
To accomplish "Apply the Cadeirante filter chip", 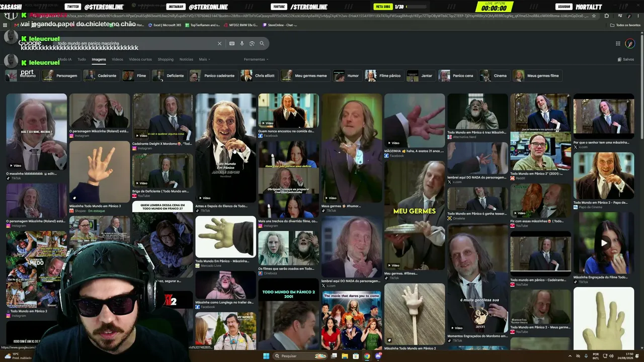I will [101, 75].
